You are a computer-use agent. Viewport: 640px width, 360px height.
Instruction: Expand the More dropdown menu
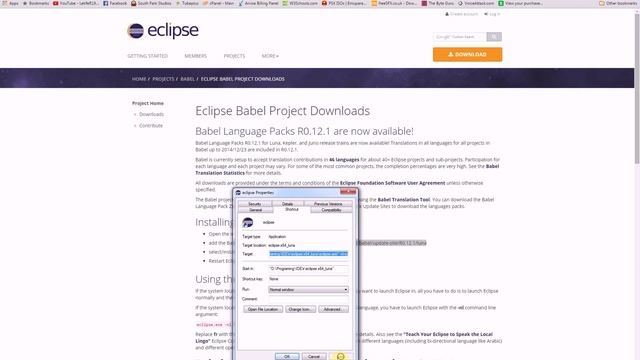[x=270, y=56]
